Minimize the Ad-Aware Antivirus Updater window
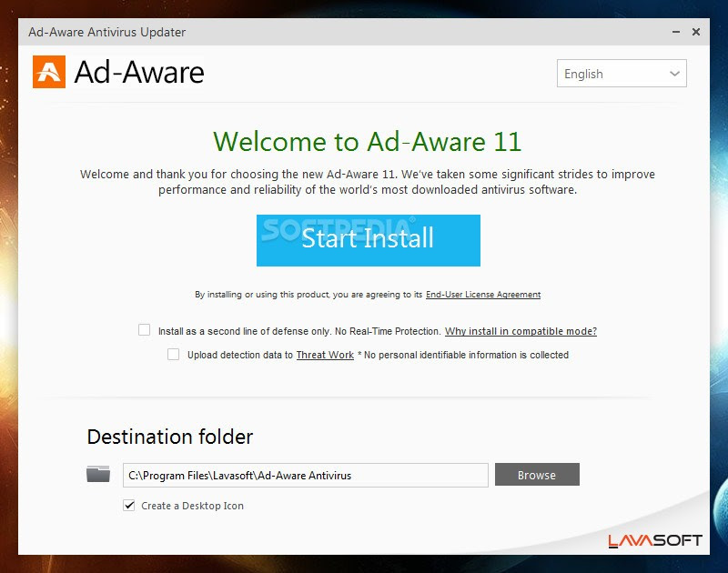Image resolution: width=728 pixels, height=573 pixels. (676, 32)
